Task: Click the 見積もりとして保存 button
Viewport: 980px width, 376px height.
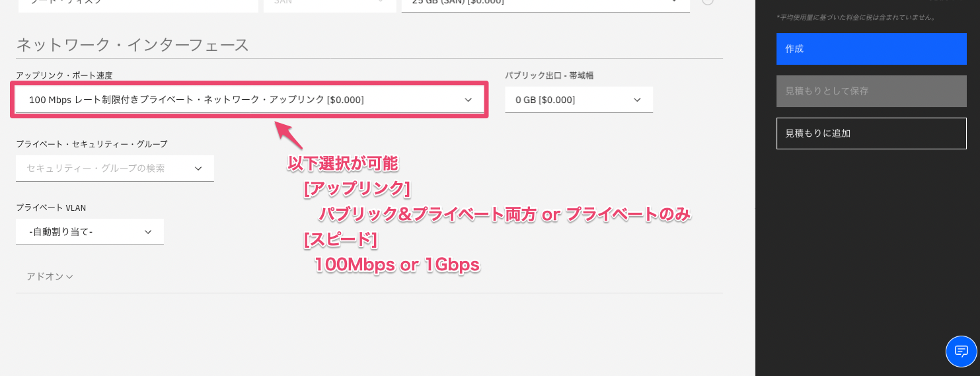Action: 871,91
